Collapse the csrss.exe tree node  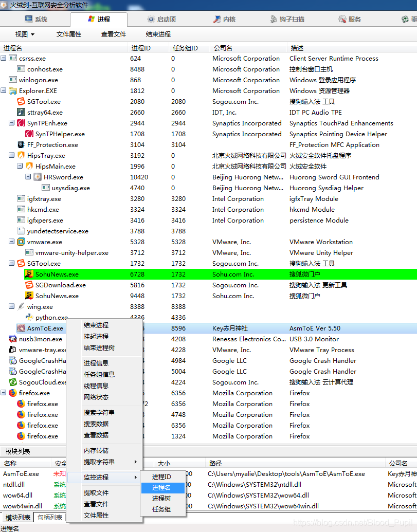[4, 58]
